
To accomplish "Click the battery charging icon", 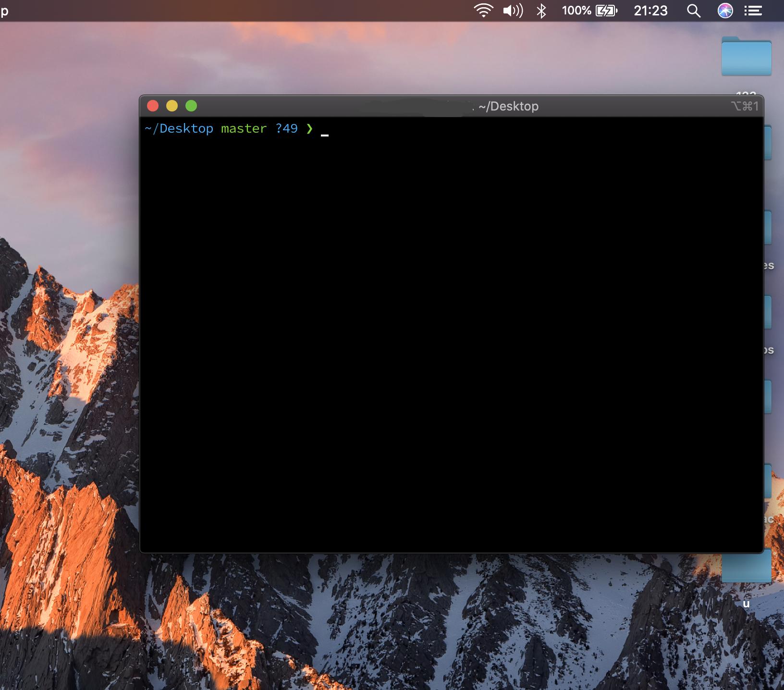I will tap(606, 11).
